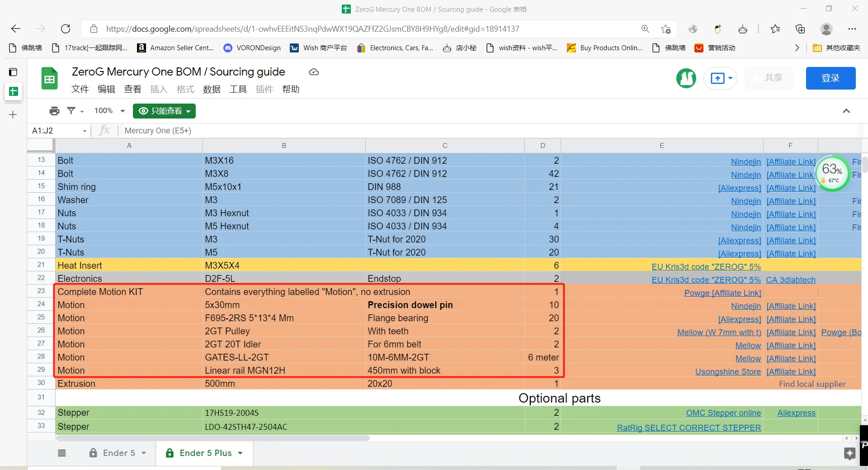Viewport: 868px width, 470px height.
Task: Show more bookmarks with the chevron
Action: (797, 48)
